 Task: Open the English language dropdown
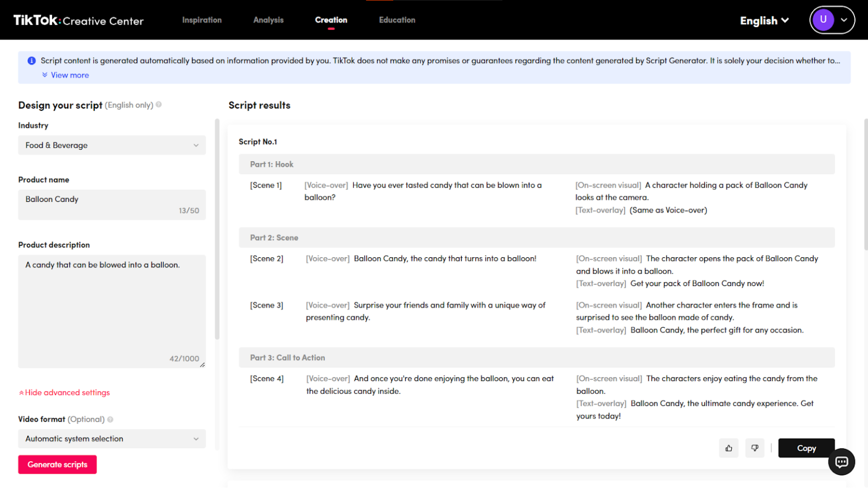(x=764, y=20)
